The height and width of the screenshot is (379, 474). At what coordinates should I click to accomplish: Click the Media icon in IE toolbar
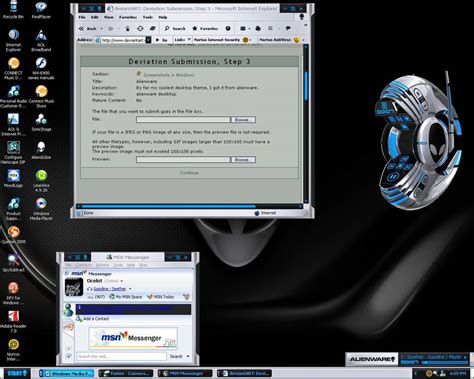click(x=228, y=29)
